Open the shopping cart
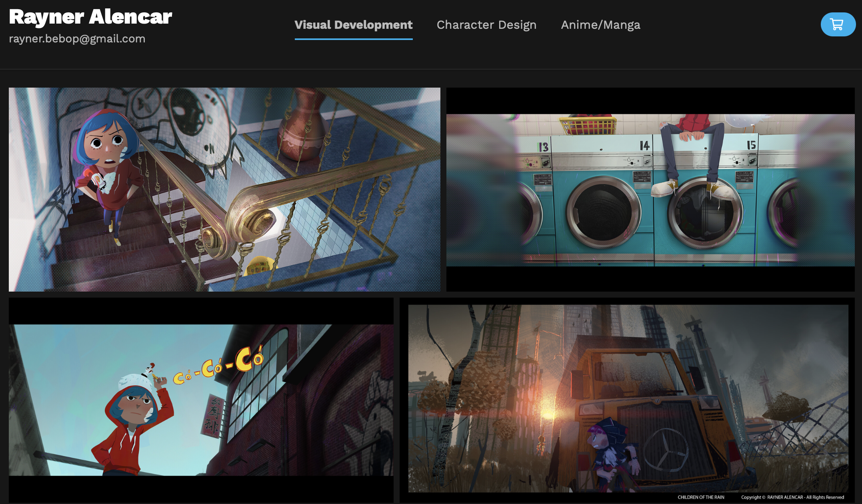Screen dimensions: 862x504 [838, 24]
